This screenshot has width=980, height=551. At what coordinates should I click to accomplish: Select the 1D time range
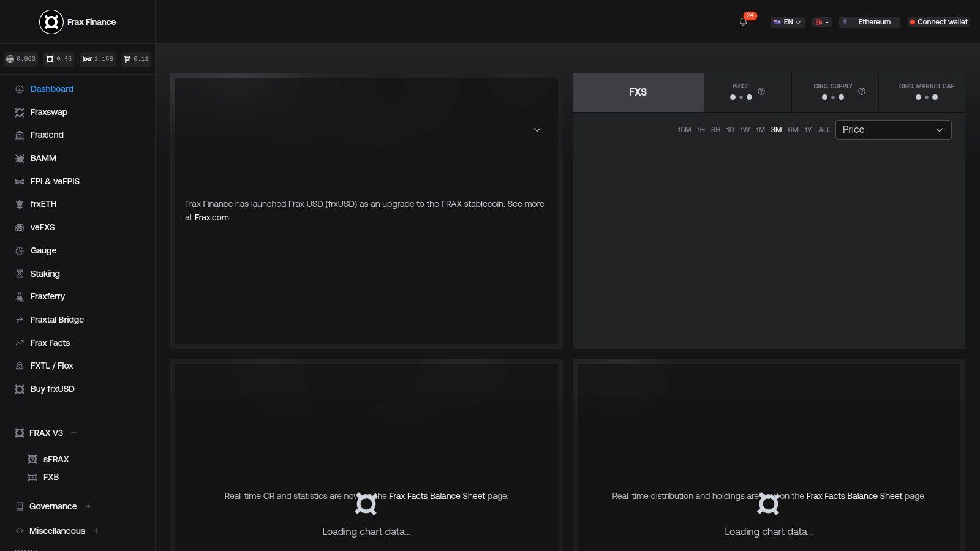(x=730, y=130)
